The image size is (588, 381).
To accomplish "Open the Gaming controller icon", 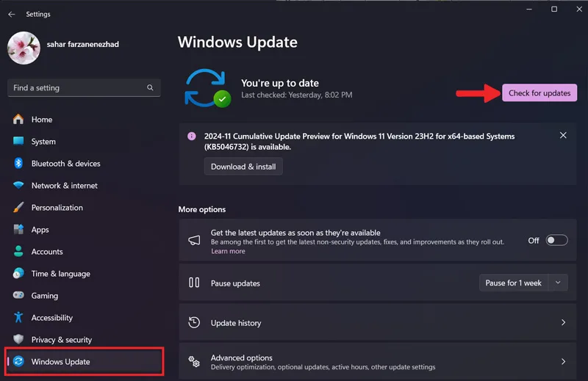I will pos(18,295).
